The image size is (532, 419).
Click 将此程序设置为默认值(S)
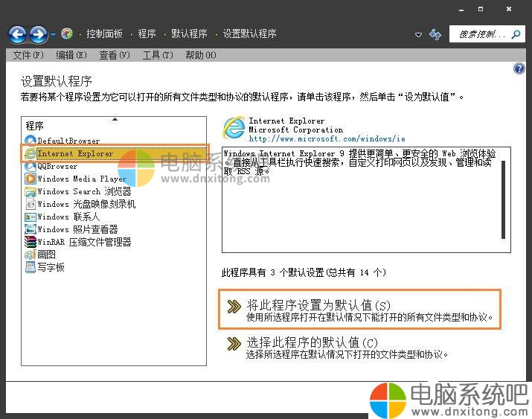360,310
